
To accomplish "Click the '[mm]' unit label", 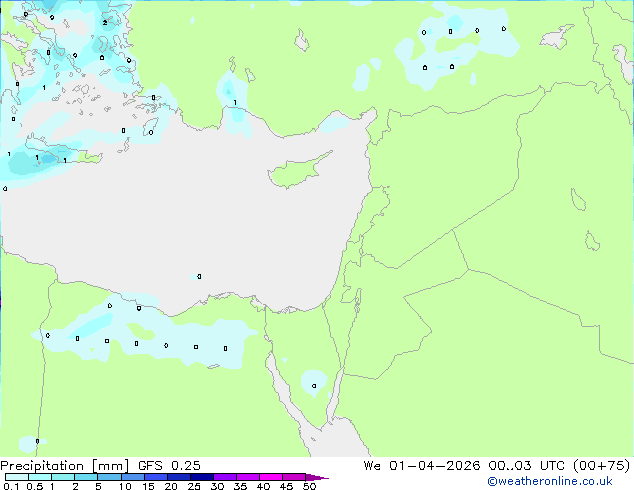I will pyautogui.click(x=110, y=466).
